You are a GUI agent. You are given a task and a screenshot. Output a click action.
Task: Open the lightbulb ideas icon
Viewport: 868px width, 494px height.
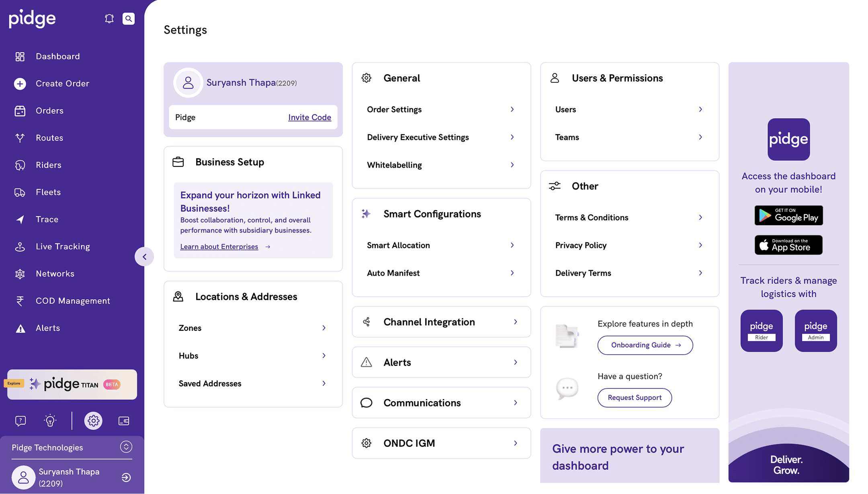tap(50, 421)
